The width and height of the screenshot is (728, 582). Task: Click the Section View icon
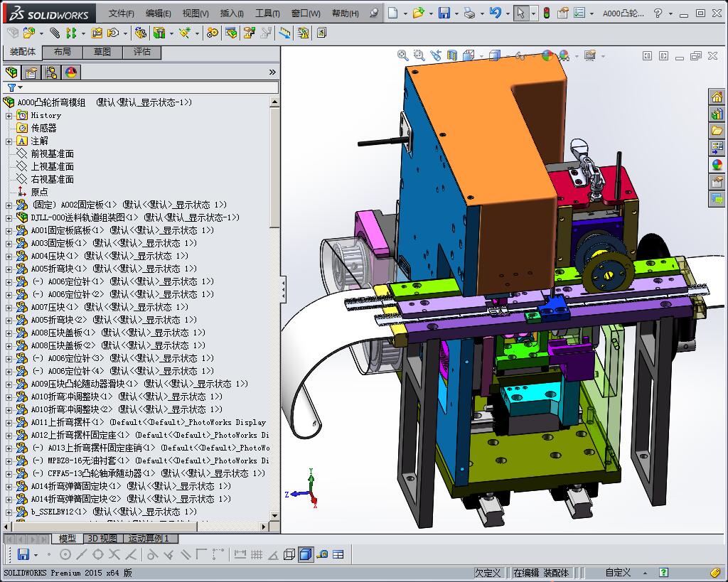click(x=451, y=55)
